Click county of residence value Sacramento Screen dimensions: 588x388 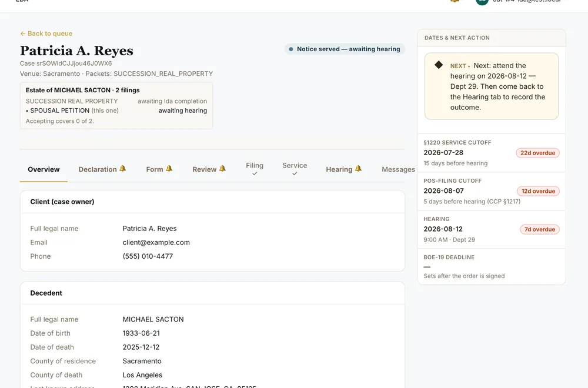pyautogui.click(x=142, y=361)
